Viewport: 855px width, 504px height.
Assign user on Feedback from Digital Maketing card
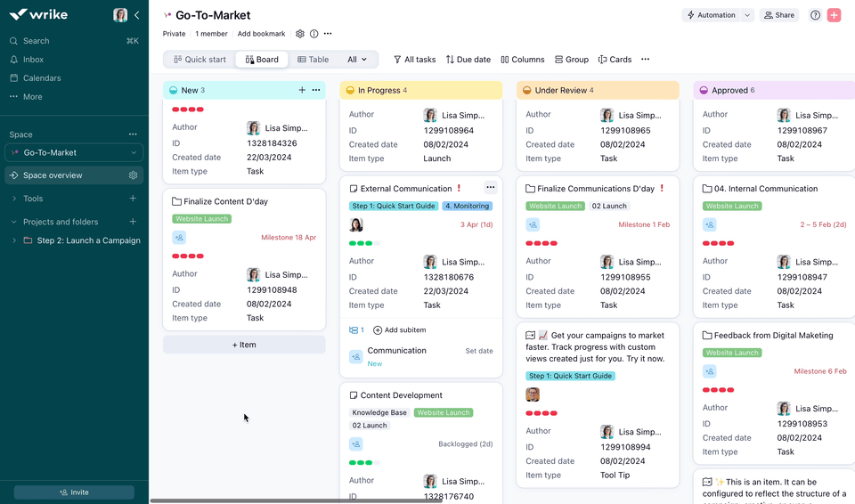[710, 371]
